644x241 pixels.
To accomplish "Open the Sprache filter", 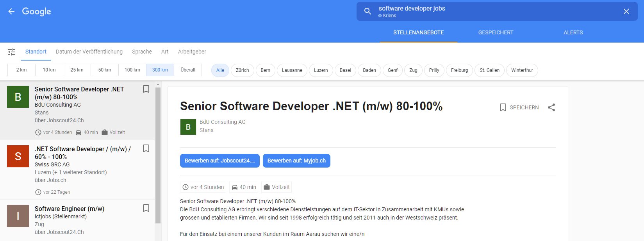I will point(142,52).
